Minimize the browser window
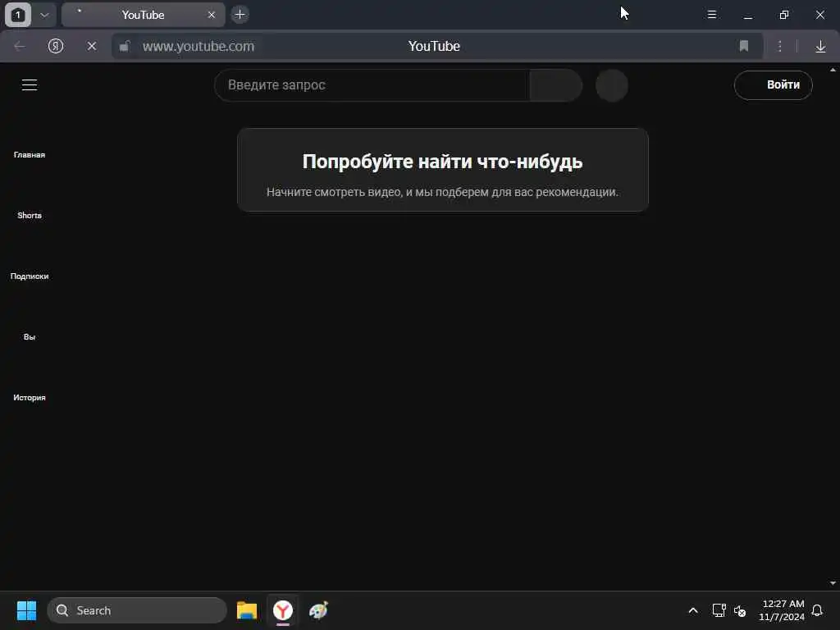The image size is (840, 630). [x=748, y=15]
